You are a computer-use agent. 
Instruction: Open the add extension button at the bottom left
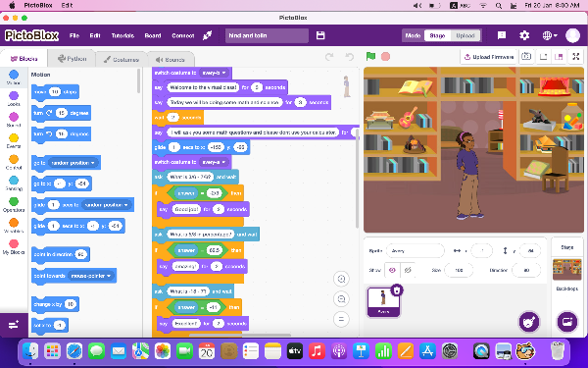coord(14,325)
